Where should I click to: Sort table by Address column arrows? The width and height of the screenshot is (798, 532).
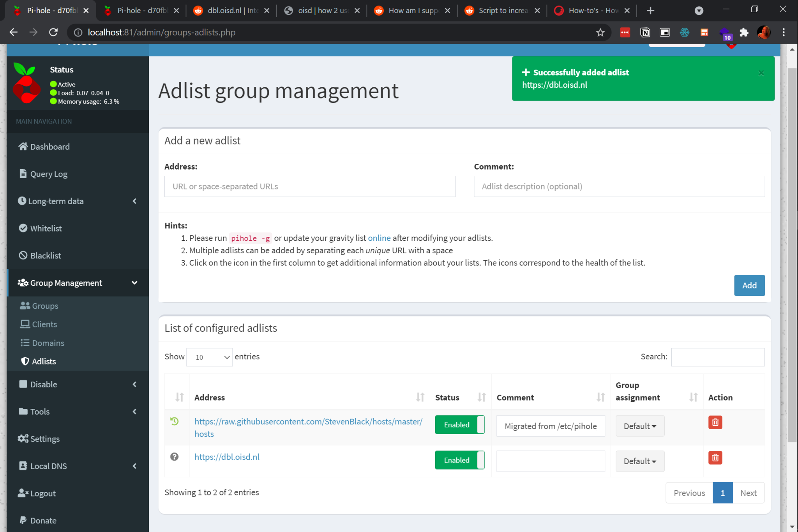pos(420,397)
